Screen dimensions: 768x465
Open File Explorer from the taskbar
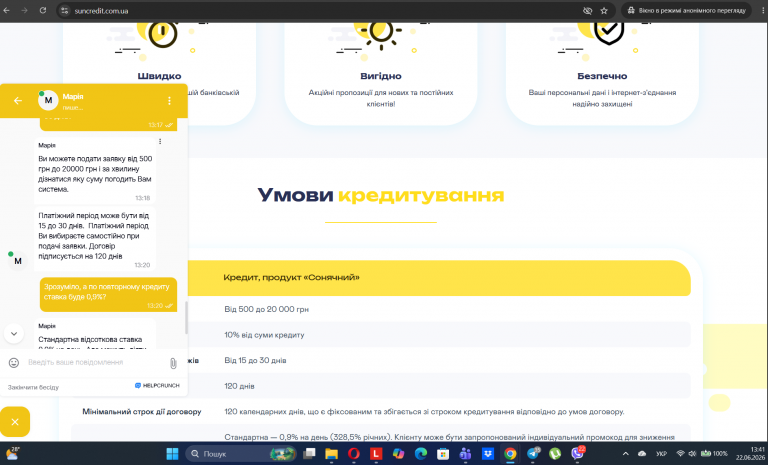tap(332, 454)
